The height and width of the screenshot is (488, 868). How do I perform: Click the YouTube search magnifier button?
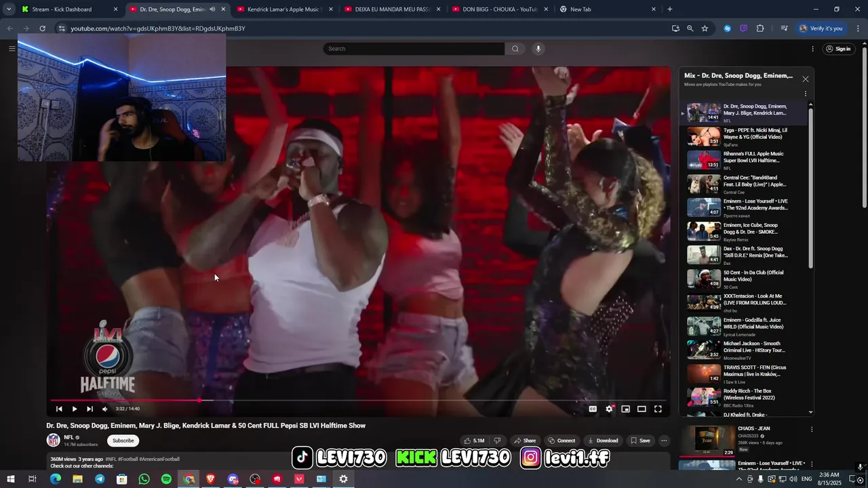pyautogui.click(x=515, y=49)
